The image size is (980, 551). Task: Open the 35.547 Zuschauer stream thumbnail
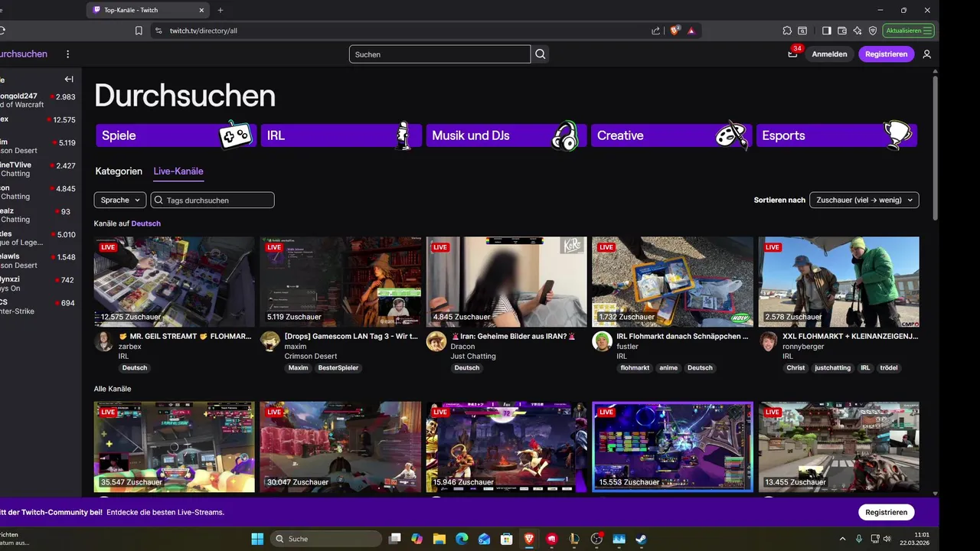pos(175,447)
